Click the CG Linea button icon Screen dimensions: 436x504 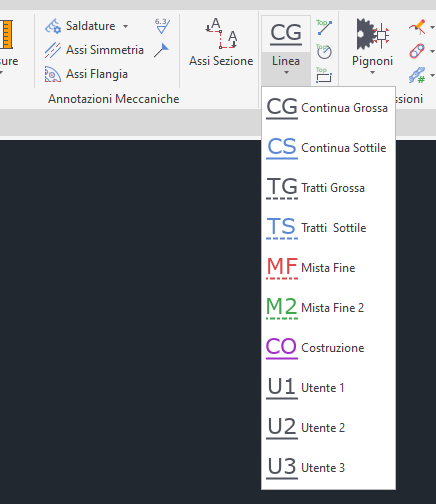pos(286,34)
